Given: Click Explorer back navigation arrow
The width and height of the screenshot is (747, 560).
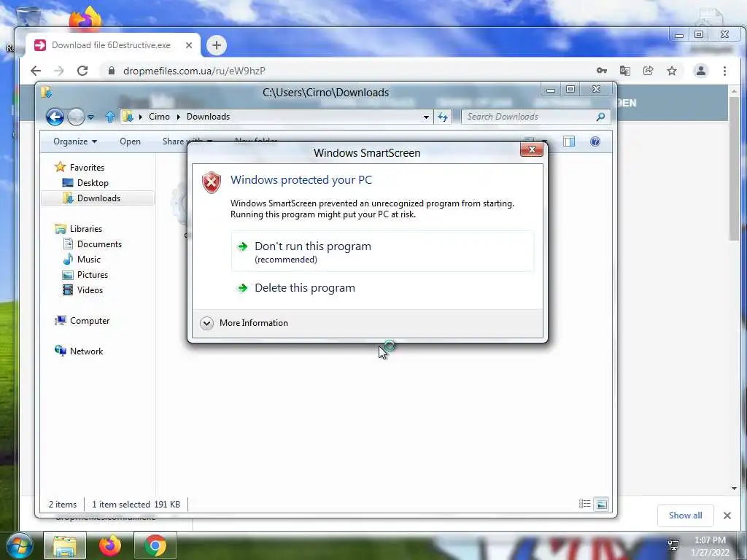Looking at the screenshot, I should click(x=55, y=117).
